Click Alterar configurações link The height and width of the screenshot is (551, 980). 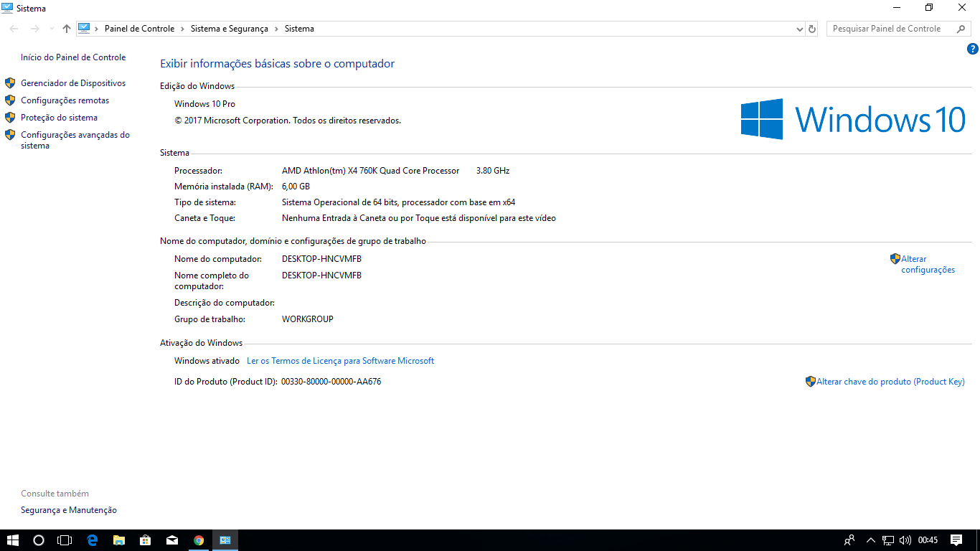coord(928,264)
